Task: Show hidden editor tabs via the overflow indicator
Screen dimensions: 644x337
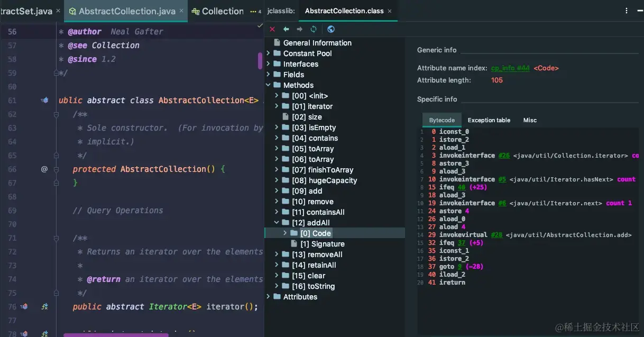Action: (255, 11)
